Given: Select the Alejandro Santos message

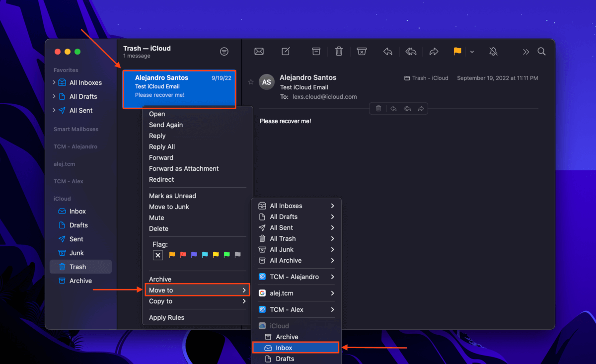Looking at the screenshot, I should click(179, 88).
